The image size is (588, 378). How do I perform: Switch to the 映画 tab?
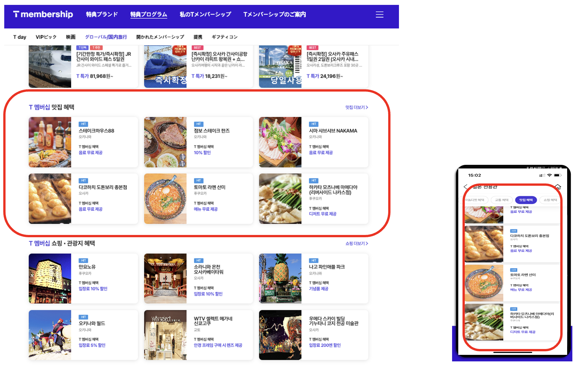tap(71, 37)
